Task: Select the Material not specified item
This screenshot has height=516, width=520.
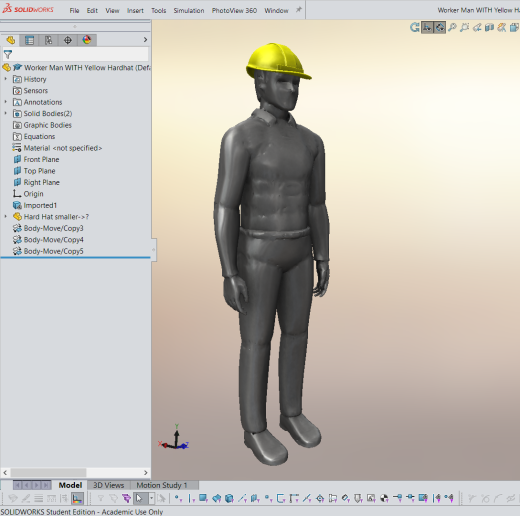Action: coord(63,148)
